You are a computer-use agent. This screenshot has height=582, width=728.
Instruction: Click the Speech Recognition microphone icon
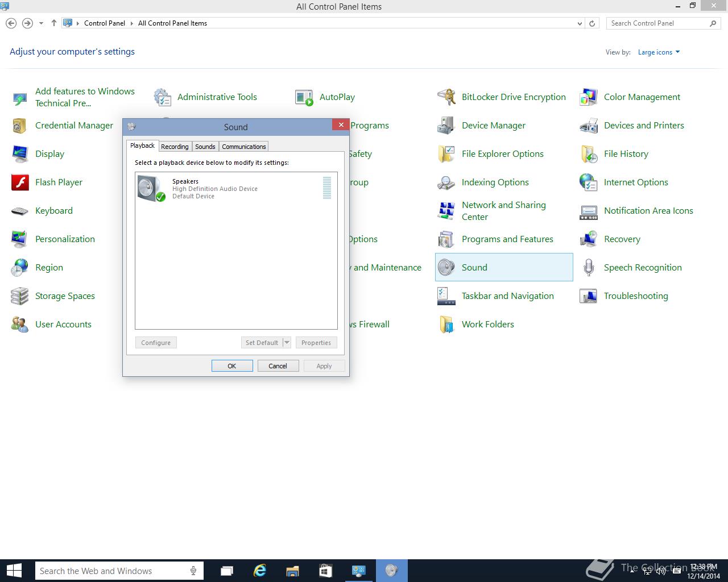589,268
